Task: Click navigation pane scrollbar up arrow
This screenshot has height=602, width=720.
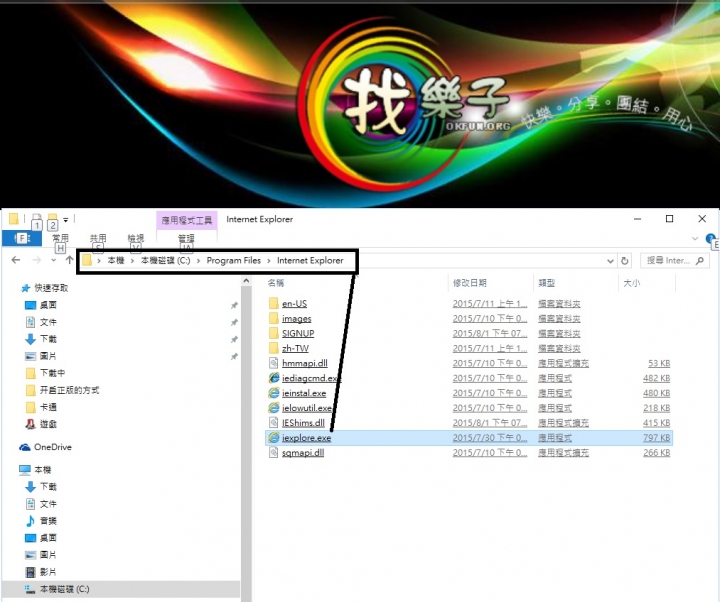Action: point(247,281)
